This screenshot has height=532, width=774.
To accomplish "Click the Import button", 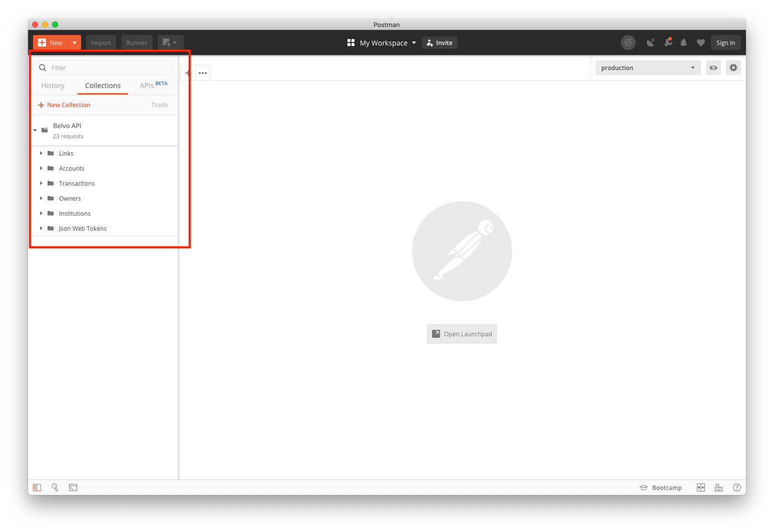I will coord(101,43).
